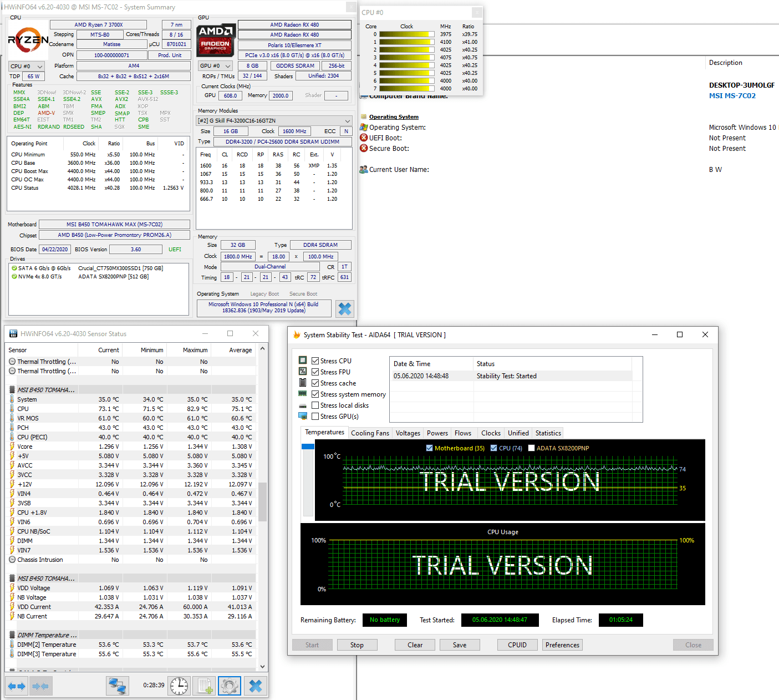Image resolution: width=779 pixels, height=700 pixels.
Task: Select the VR MOS sensor row
Action: coord(131,418)
